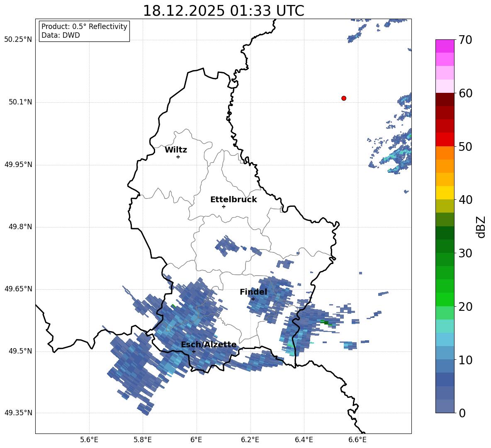Click the radar echo patch south of Ettelbruck

point(227,246)
